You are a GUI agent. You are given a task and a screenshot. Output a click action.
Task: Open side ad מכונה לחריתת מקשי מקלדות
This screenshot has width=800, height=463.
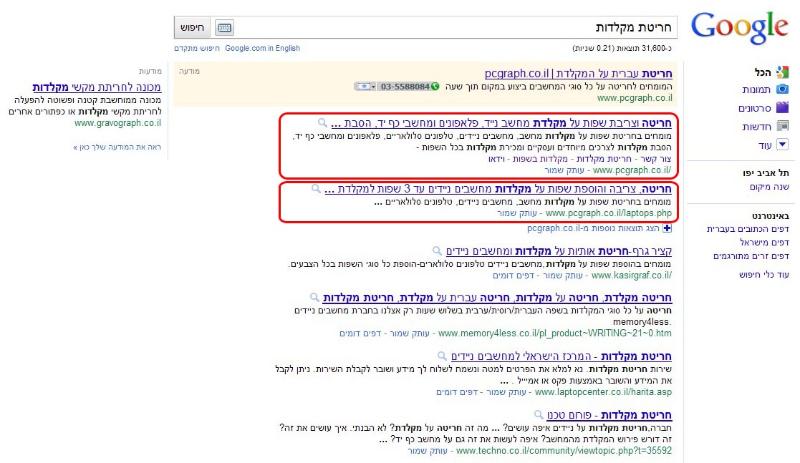coord(97,87)
